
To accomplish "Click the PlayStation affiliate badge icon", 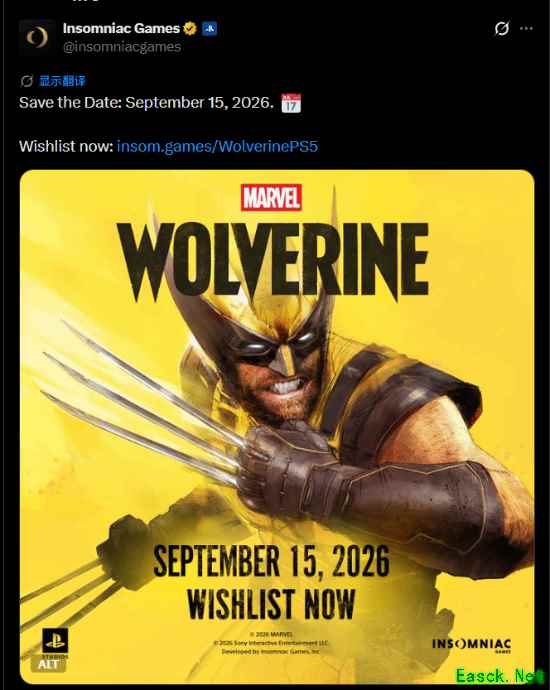I will [209, 29].
